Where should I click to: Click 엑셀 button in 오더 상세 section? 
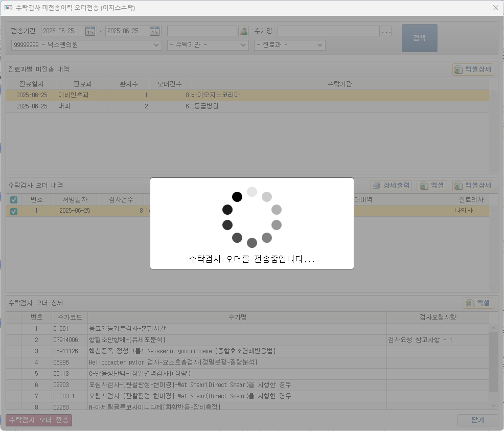(477, 303)
